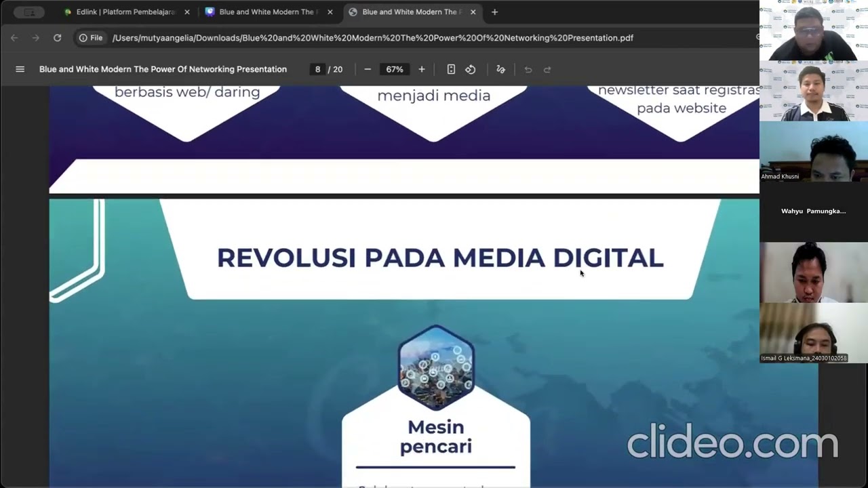The width and height of the screenshot is (868, 488).
Task: Select Ahmad Khusni's video tile
Action: [814, 151]
